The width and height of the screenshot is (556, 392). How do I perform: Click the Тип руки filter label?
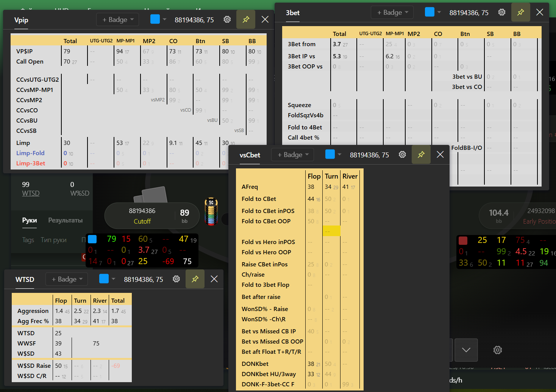point(53,240)
